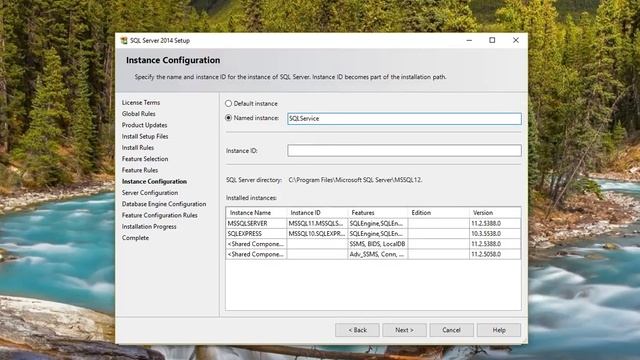Image resolution: width=640 pixels, height=360 pixels.
Task: Select the Named instance radio button
Action: pos(229,118)
